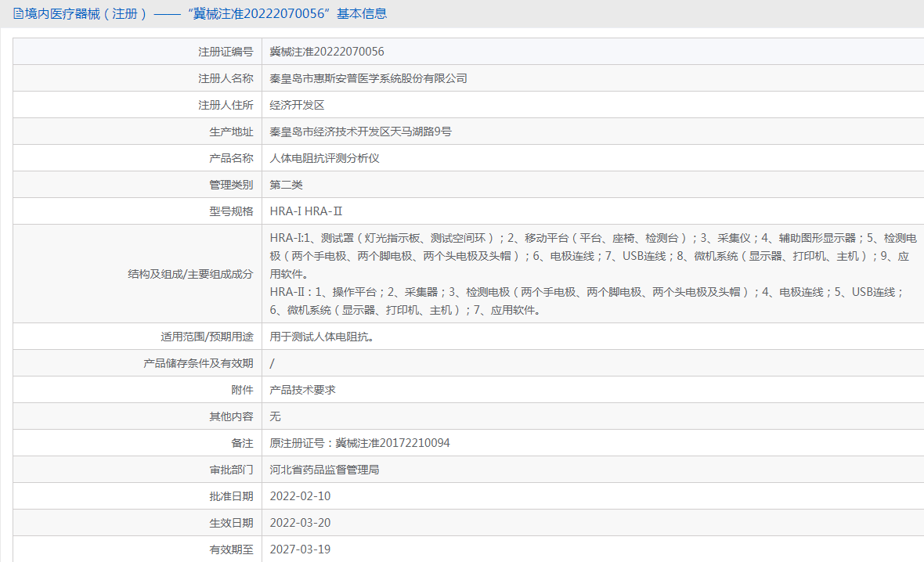Click the label 批准日期
This screenshot has height=562, width=924.
click(x=231, y=496)
